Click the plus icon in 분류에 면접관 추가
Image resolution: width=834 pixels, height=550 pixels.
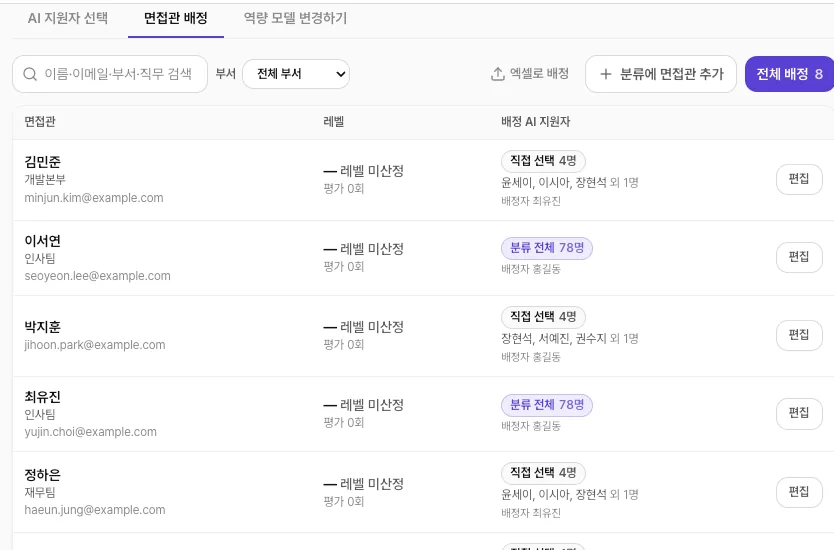click(605, 74)
